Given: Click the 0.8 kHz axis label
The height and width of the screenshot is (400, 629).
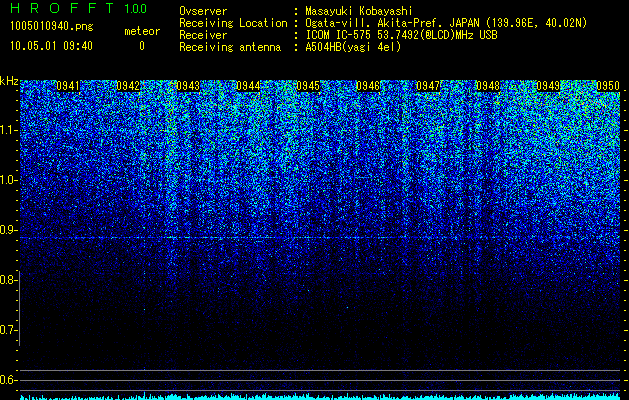Looking at the screenshot, I should (7, 280).
